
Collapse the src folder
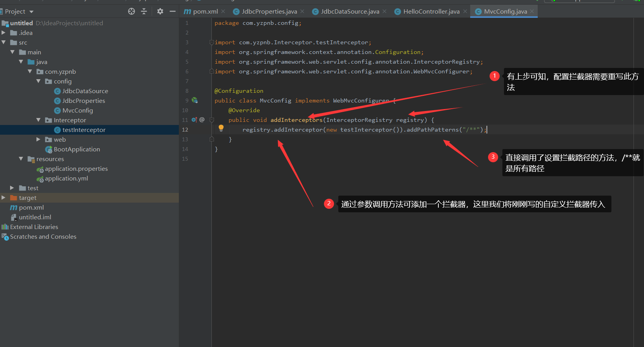[3, 42]
